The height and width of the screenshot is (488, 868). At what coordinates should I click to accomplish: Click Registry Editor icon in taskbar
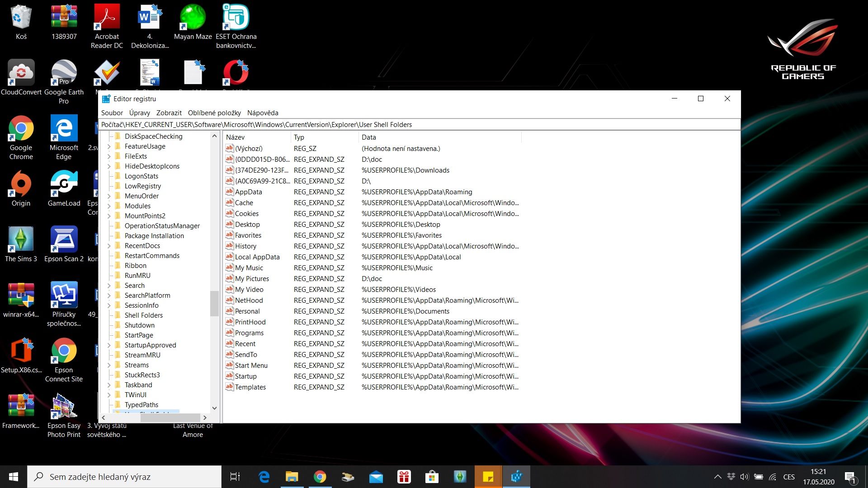pyautogui.click(x=516, y=477)
